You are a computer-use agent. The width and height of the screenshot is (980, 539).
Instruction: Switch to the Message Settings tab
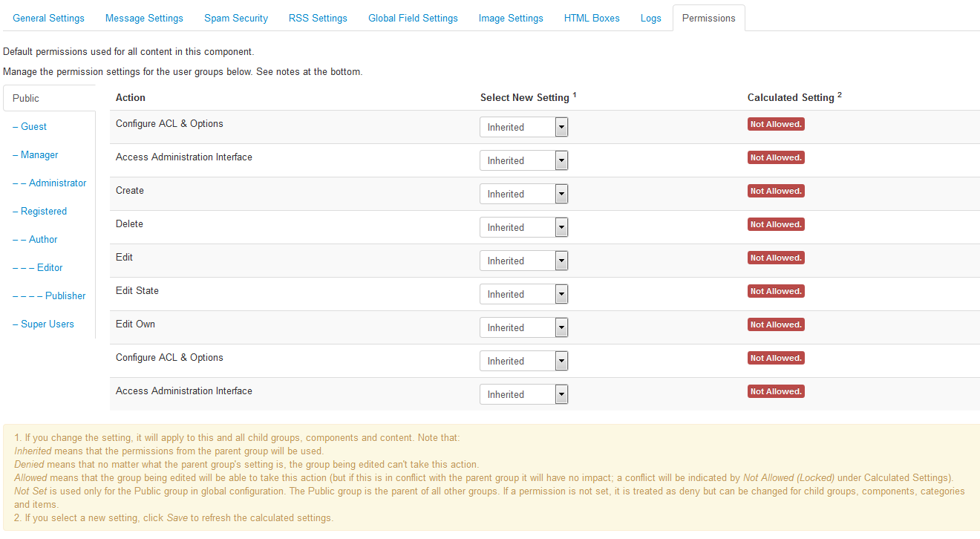pos(144,18)
